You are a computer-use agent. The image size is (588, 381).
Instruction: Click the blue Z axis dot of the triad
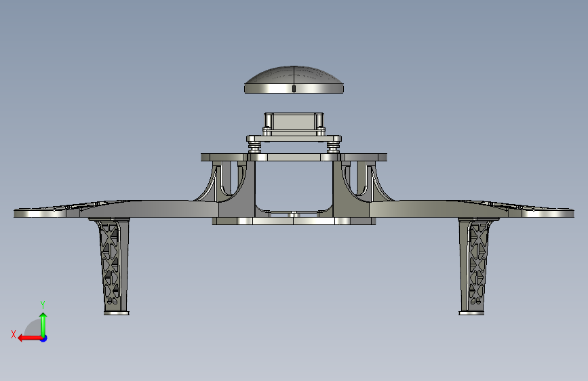point(44,338)
